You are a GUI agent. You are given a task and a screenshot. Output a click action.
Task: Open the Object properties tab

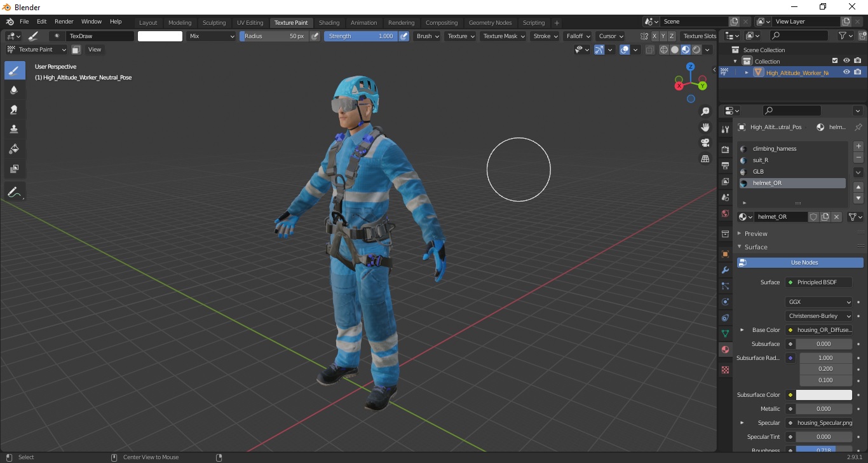tap(725, 254)
